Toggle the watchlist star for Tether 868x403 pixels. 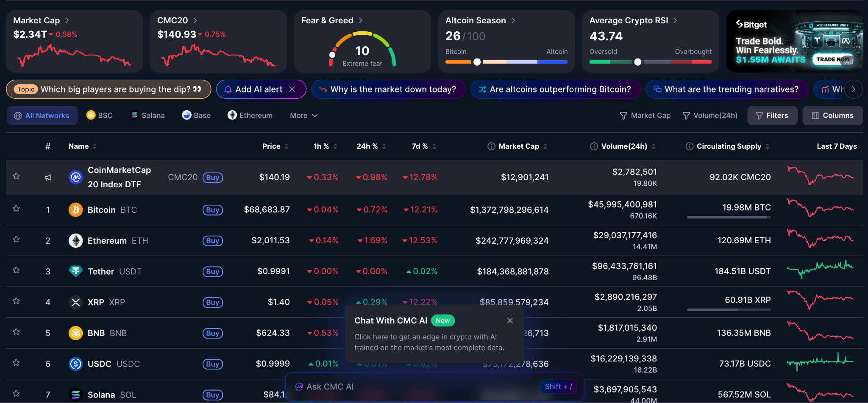16,270
